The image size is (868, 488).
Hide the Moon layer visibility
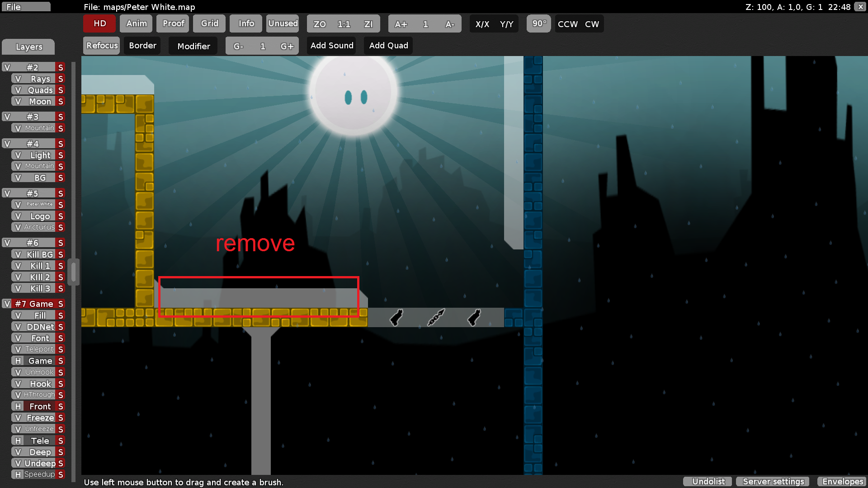tap(18, 102)
